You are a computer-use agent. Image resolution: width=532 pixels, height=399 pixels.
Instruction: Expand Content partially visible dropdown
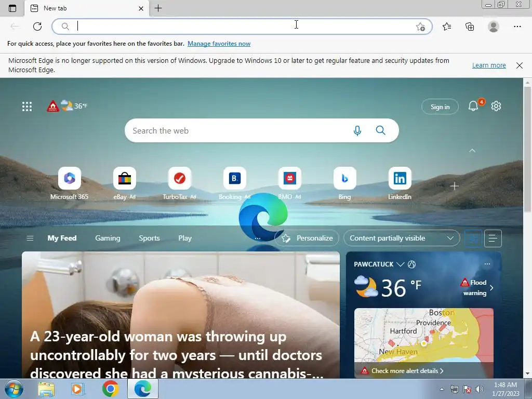click(402, 238)
